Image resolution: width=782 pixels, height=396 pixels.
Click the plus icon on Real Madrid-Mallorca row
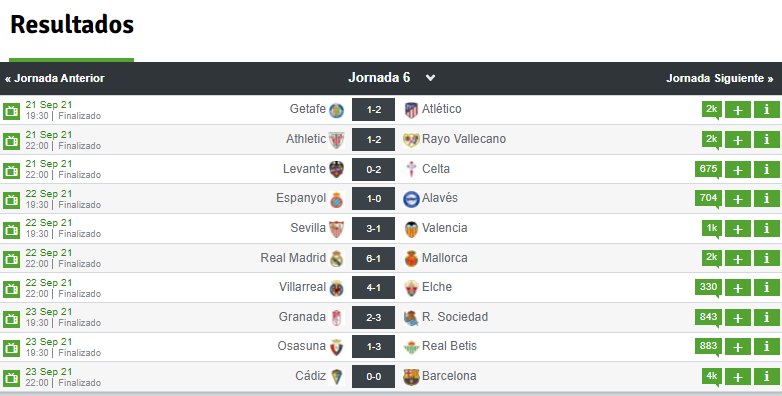point(738,259)
